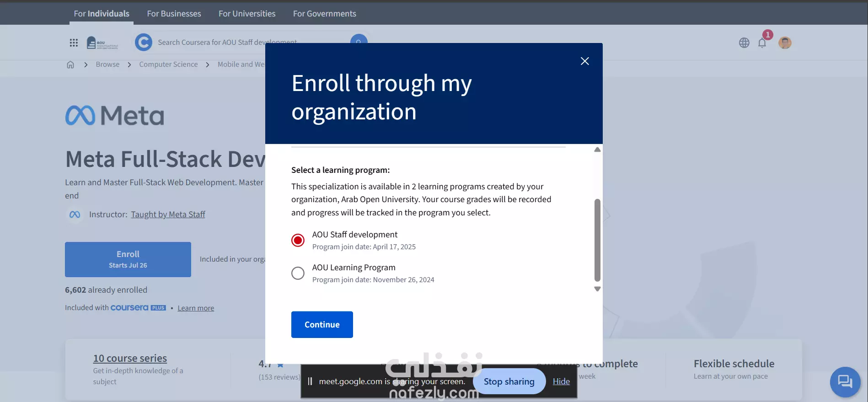868x402 pixels.
Task: Click the Select a learning program heading
Action: 341,170
